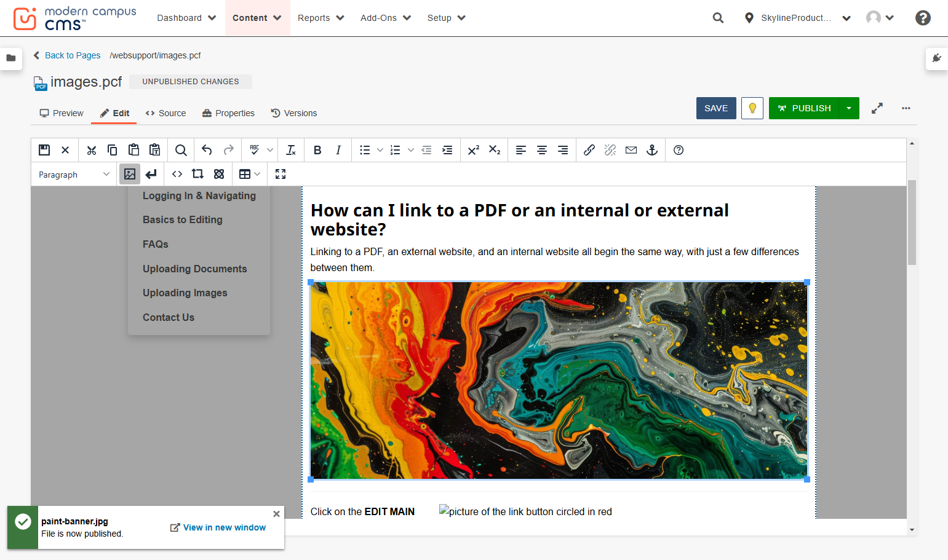The height and width of the screenshot is (560, 948).
Task: Insert an anchor
Action: tap(652, 150)
